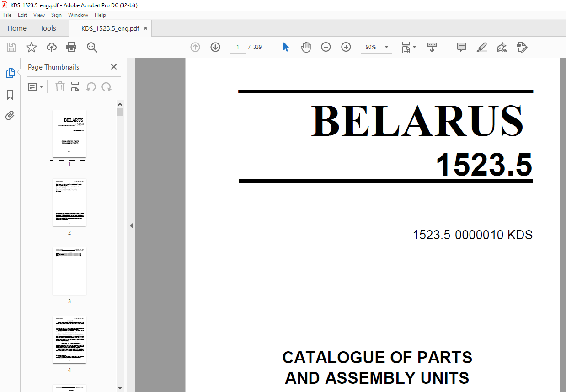566x392 pixels.
Task: Click the 339 total page count
Action: (x=257, y=47)
